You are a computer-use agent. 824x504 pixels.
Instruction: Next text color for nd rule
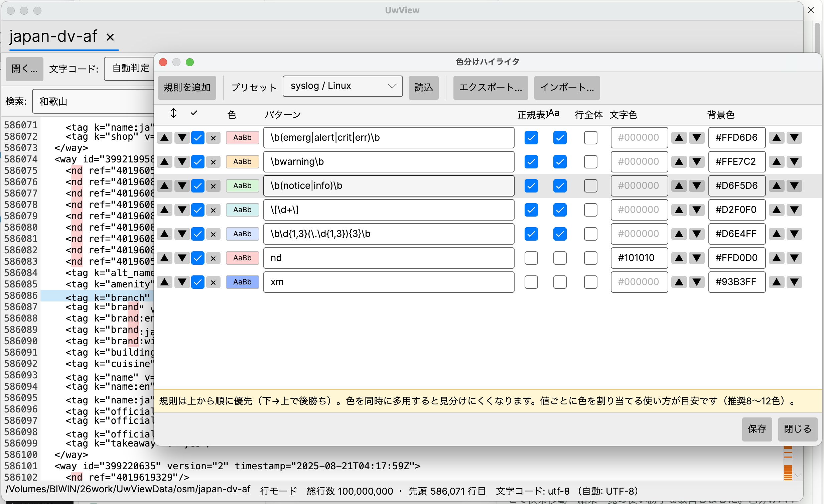(x=697, y=258)
